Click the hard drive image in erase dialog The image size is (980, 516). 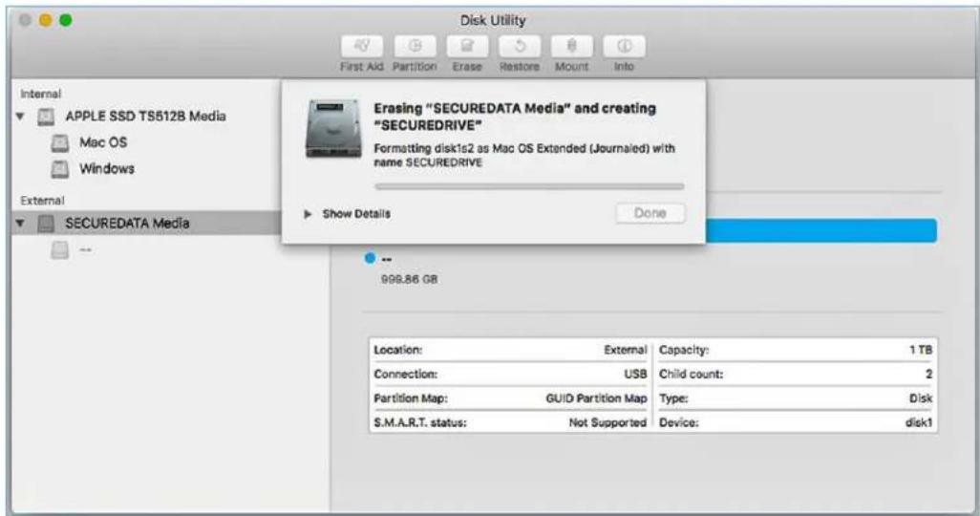pos(333,128)
